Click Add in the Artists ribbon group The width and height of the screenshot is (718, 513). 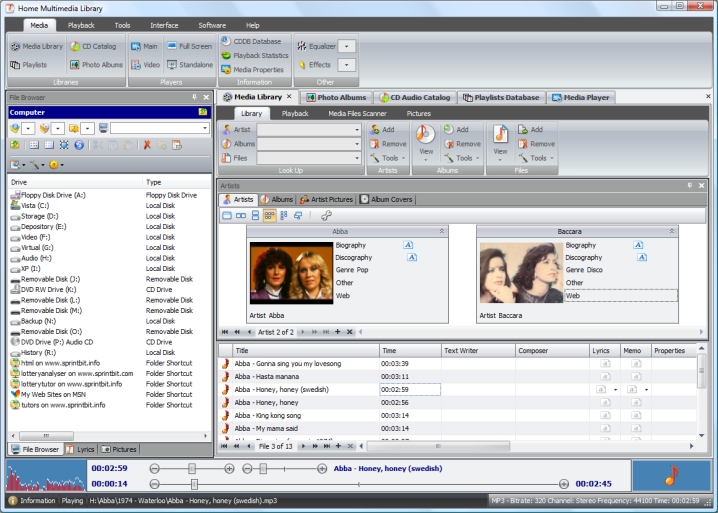coord(382,130)
